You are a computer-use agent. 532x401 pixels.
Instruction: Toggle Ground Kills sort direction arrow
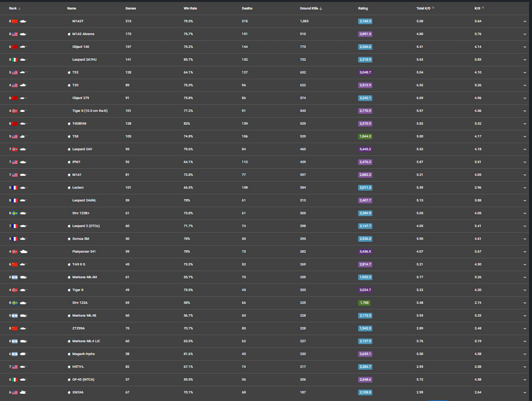pos(321,9)
